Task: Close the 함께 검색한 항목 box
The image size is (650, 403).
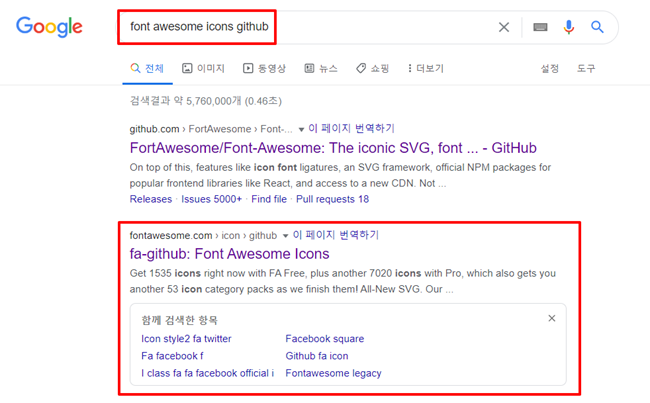Action: click(552, 318)
